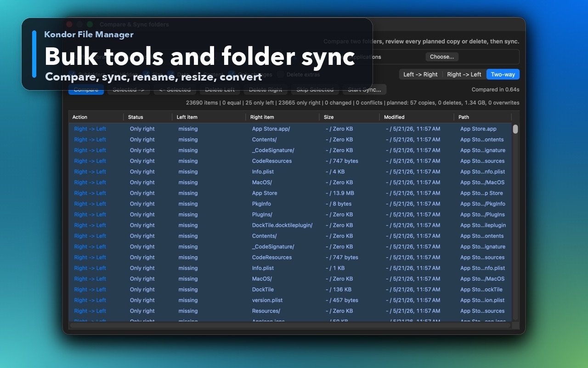The height and width of the screenshot is (368, 588).
Task: Sort by the Left item column header
Action: click(x=209, y=117)
